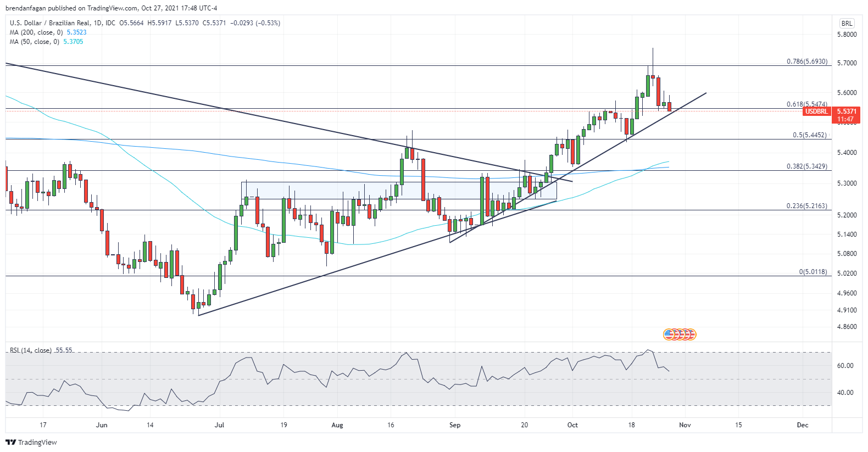Click the Jun date axis label
Viewport: 868px width, 452px height.
coord(102,425)
